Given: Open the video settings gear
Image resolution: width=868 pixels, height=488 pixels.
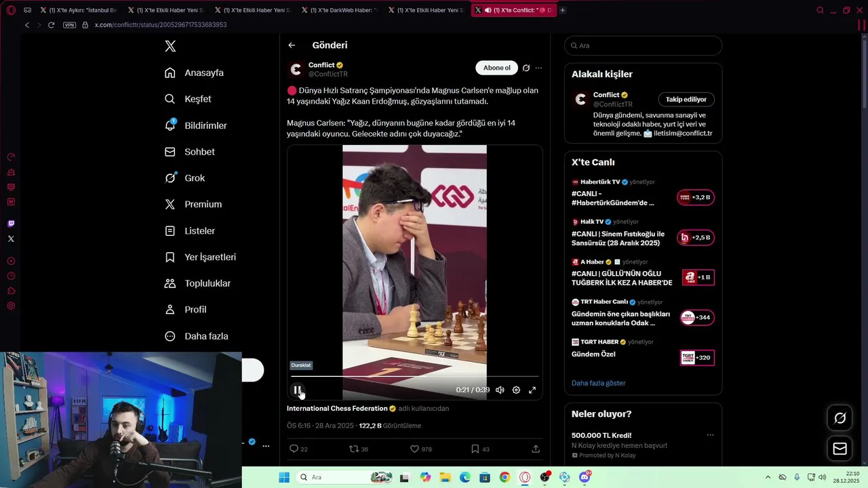Looking at the screenshot, I should [516, 390].
